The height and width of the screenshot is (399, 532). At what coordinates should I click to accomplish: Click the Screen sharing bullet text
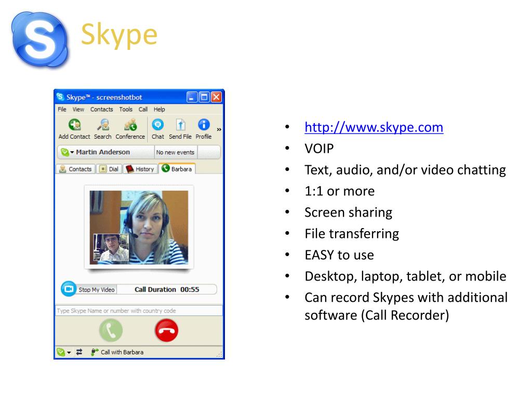349,212
